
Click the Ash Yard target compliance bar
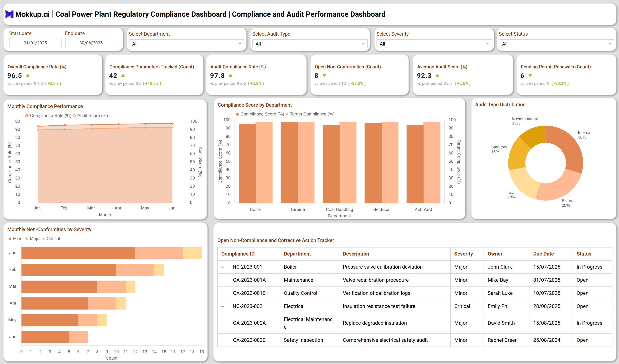(432, 162)
